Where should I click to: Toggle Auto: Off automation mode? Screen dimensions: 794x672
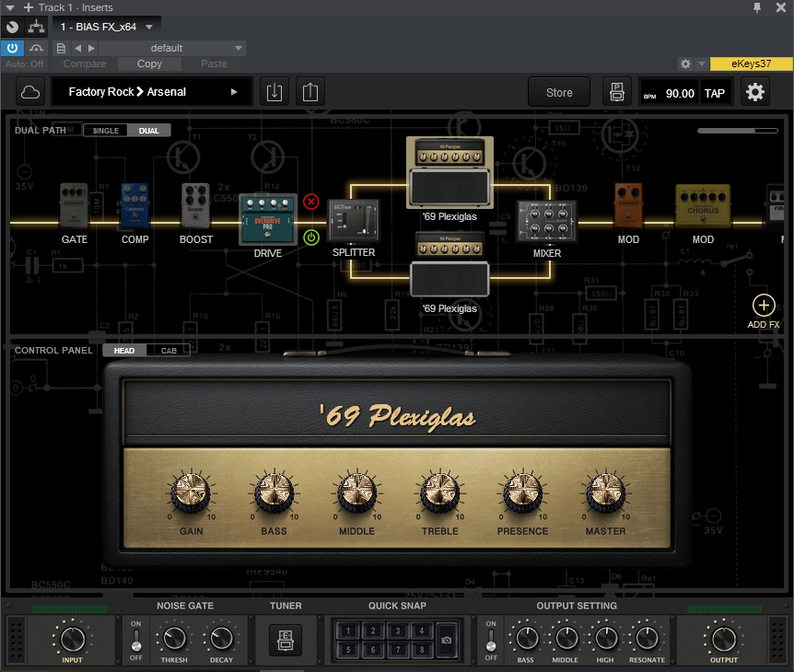click(24, 64)
